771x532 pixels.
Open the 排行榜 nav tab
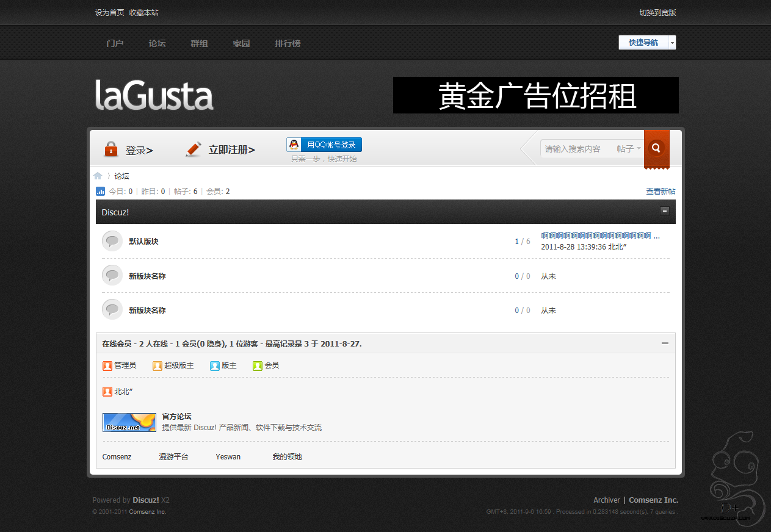pyautogui.click(x=288, y=43)
